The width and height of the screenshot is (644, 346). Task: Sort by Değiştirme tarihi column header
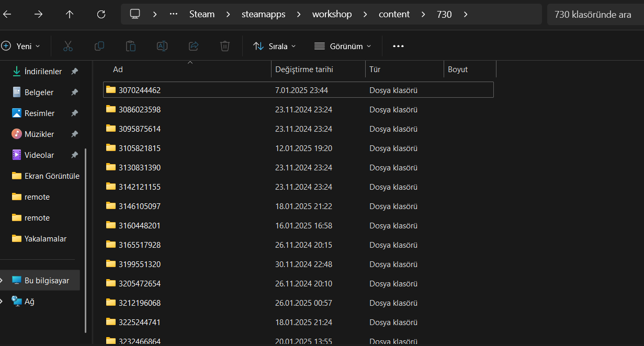coord(318,70)
